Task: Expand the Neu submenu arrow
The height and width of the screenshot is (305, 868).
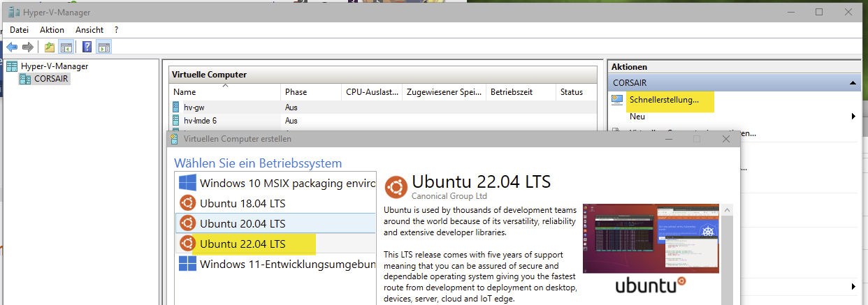Action: [853, 117]
